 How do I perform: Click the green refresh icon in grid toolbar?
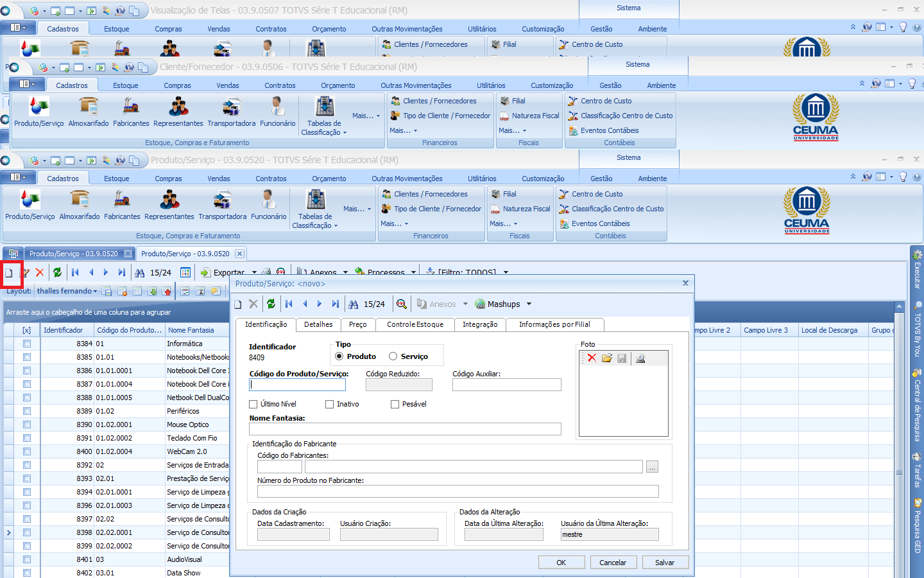[57, 272]
